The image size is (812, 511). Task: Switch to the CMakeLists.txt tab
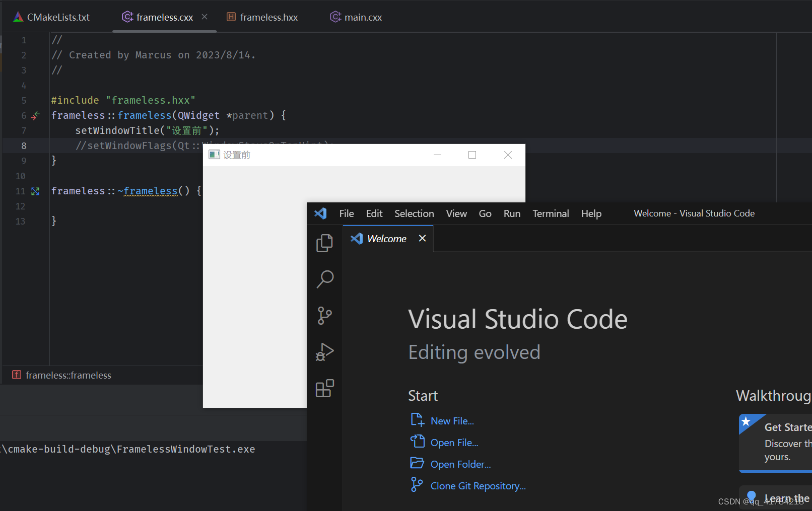pos(51,17)
